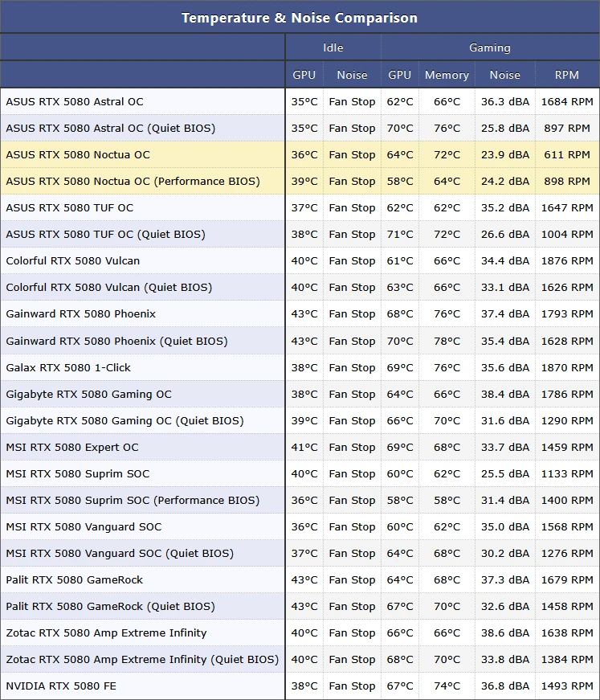Click 'ASUS RTX 5080 Noctua OC (Performance BIOS)'
Screen dimensions: 600x700
point(133,182)
